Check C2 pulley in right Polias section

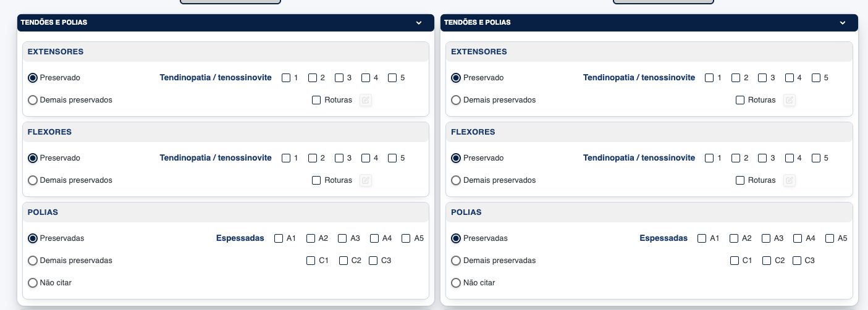[767, 261]
